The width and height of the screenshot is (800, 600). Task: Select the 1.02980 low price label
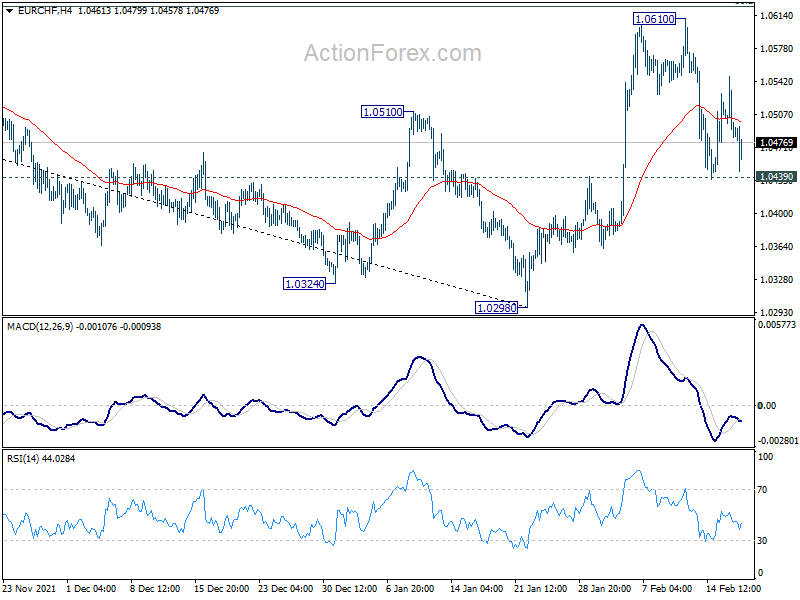tap(496, 308)
